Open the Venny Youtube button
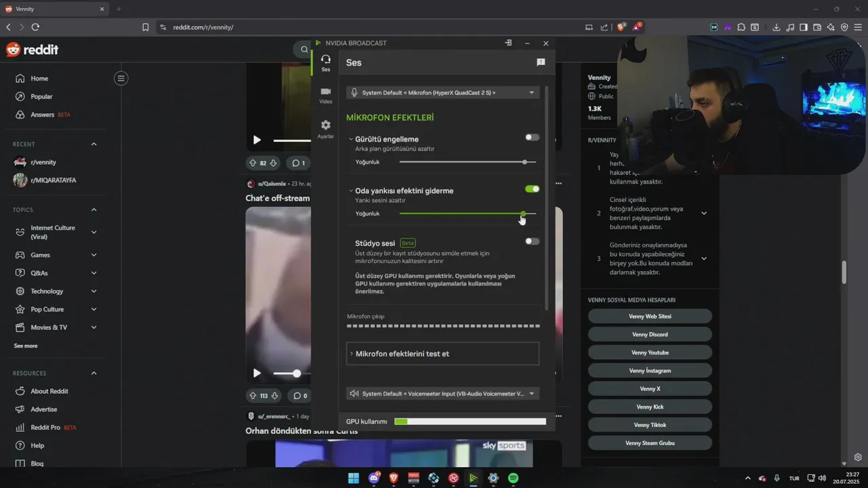The height and width of the screenshot is (488, 868). tap(650, 352)
